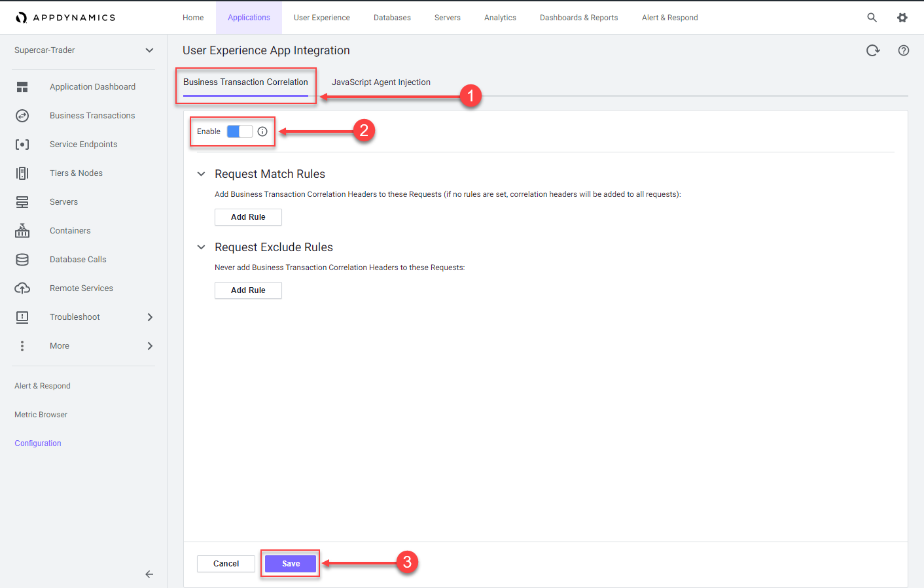Open Service Endpoints in sidebar

coord(84,145)
